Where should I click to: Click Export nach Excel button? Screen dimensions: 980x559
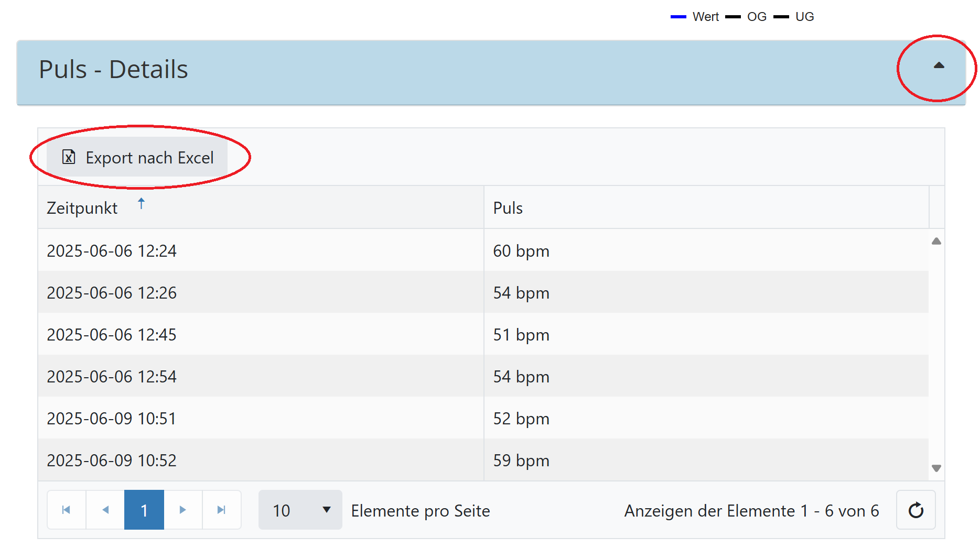(x=137, y=158)
